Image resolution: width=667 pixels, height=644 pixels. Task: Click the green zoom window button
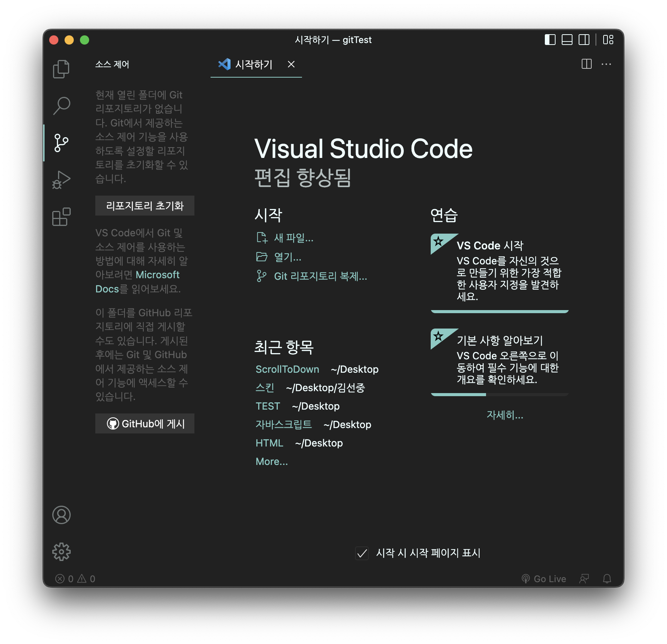(x=85, y=40)
